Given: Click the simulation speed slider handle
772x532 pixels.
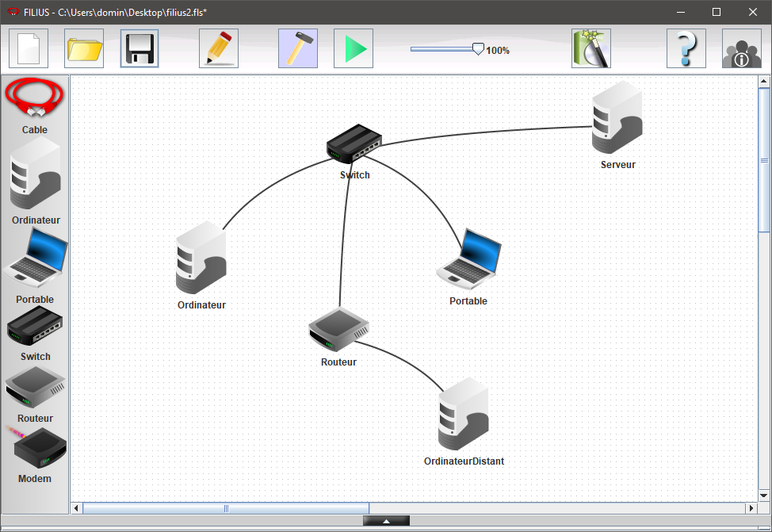Looking at the screenshot, I should [478, 49].
